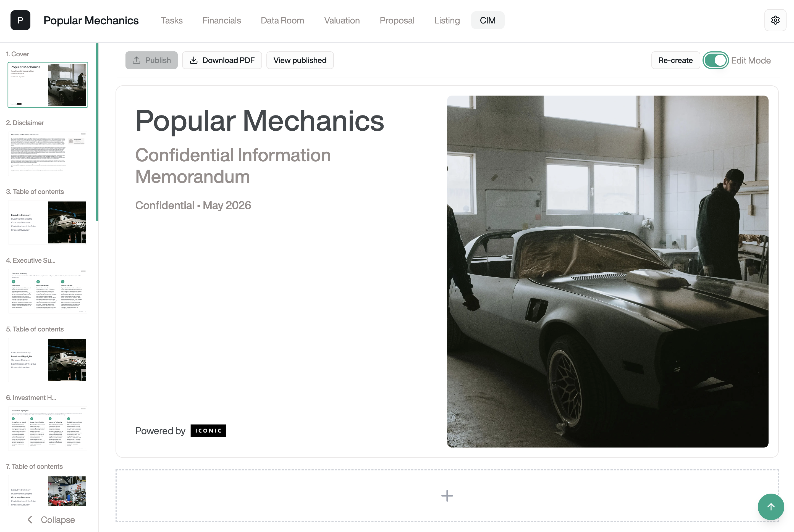794x532 pixels.
Task: Select the 2. Disclaimer slide thumbnail
Action: click(48, 154)
